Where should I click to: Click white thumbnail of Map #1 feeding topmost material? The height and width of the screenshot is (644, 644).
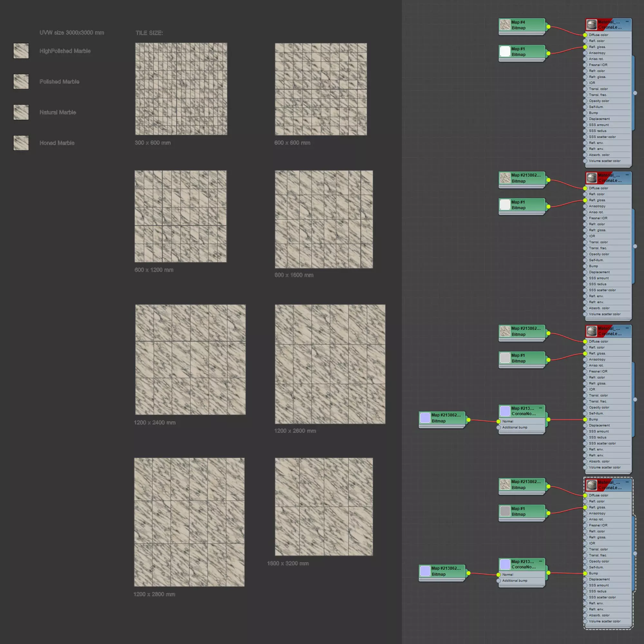(505, 52)
